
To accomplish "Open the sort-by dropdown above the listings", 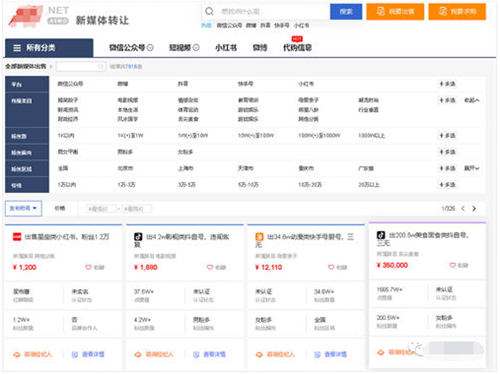I will coord(23,209).
